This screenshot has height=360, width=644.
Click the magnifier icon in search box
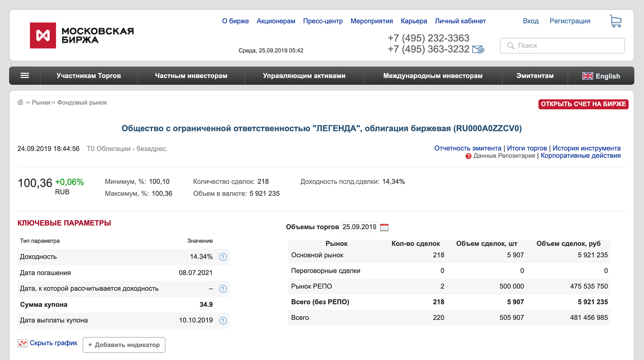[511, 46]
